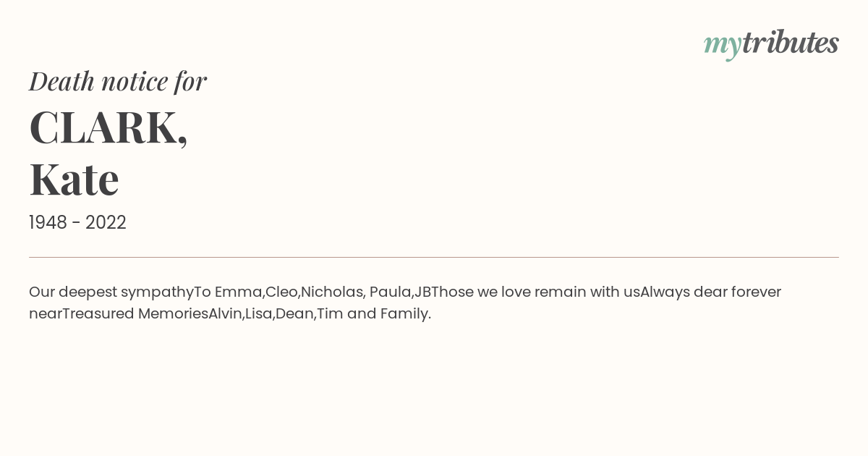Click the "Treasured Memories" text
The height and width of the screenshot is (456, 868).
click(x=135, y=314)
